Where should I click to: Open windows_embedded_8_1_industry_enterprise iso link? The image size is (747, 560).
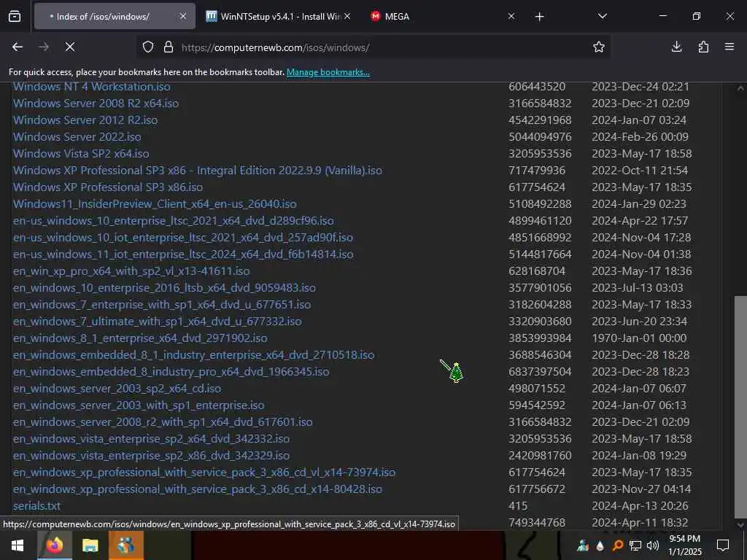coord(194,355)
